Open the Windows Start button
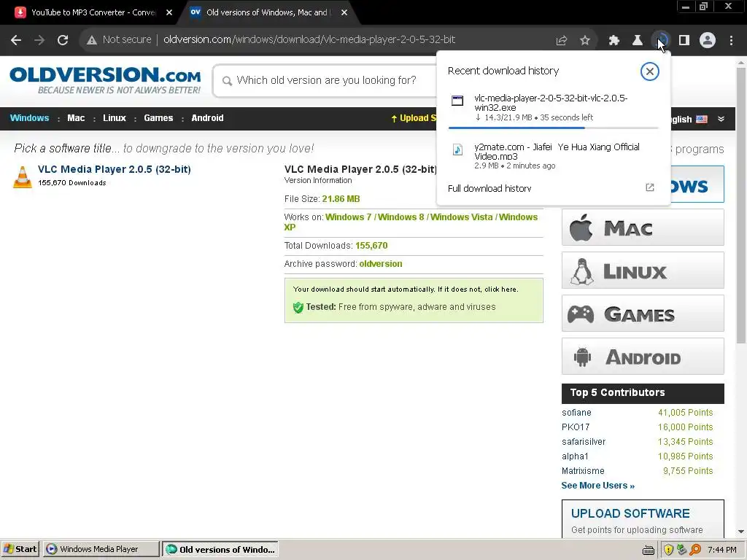 pyautogui.click(x=20, y=549)
